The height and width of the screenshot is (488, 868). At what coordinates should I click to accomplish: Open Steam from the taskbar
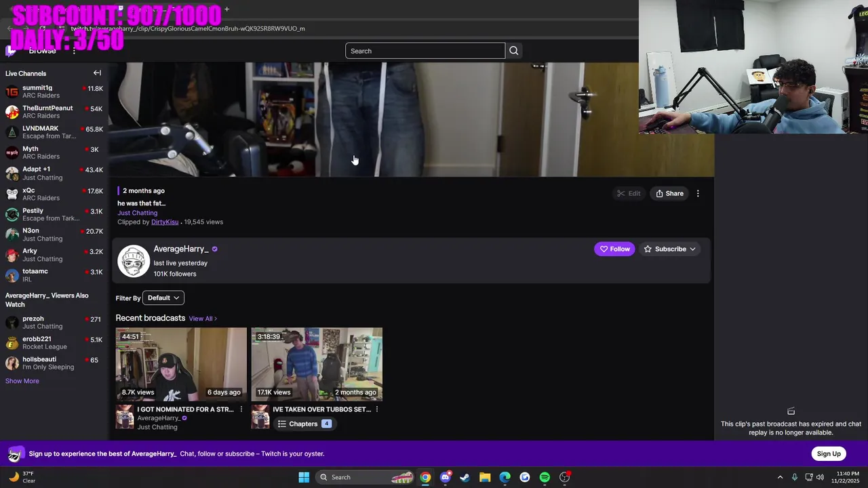465,477
